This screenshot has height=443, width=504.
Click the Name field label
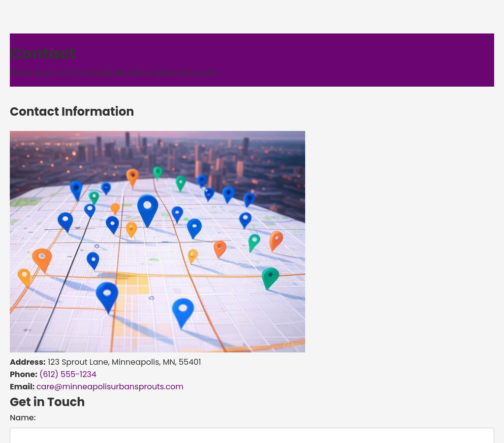coord(23,418)
